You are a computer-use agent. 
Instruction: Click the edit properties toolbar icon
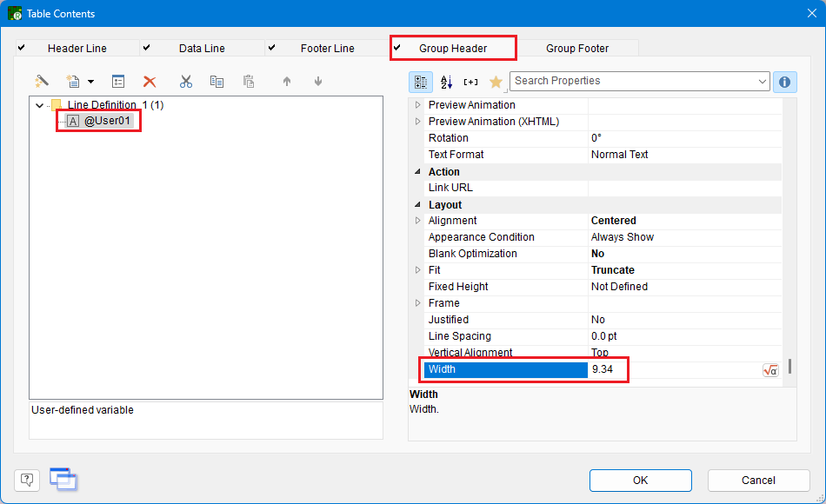pyautogui.click(x=118, y=81)
